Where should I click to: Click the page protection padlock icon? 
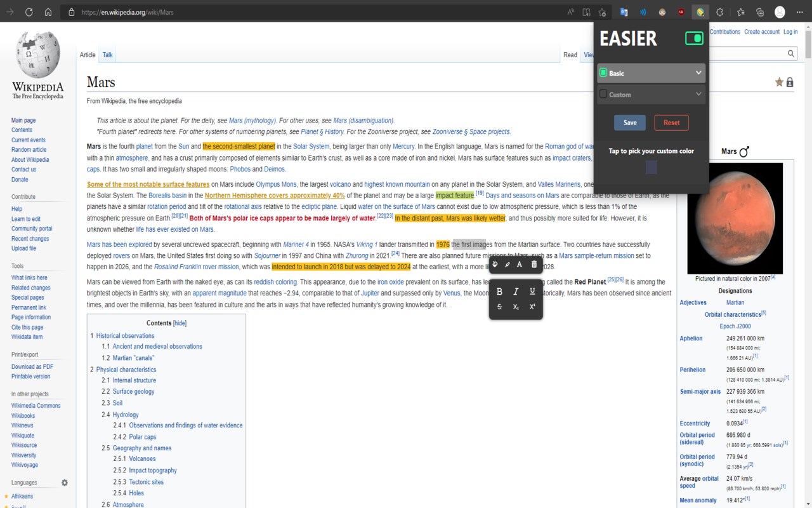tap(790, 82)
